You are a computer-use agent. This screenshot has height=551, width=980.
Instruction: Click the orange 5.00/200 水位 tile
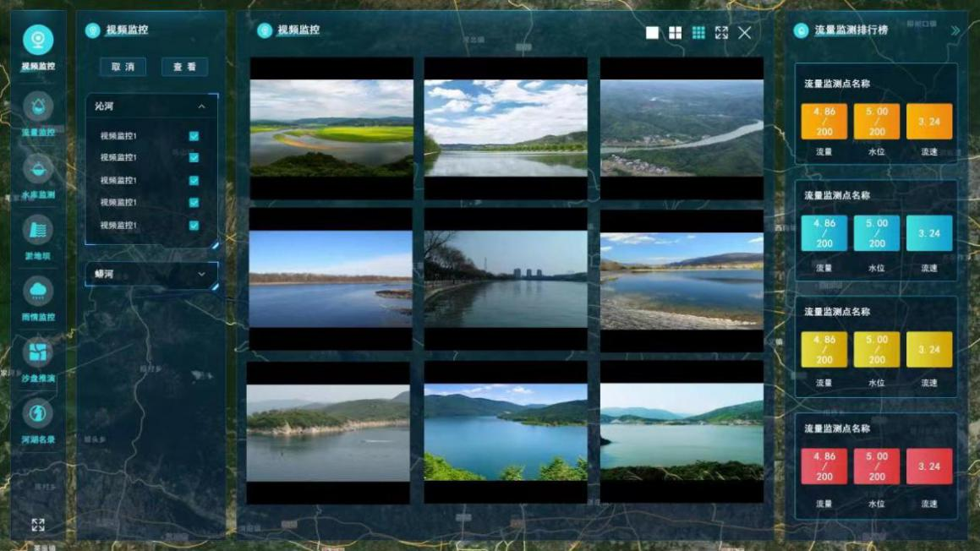click(x=876, y=121)
